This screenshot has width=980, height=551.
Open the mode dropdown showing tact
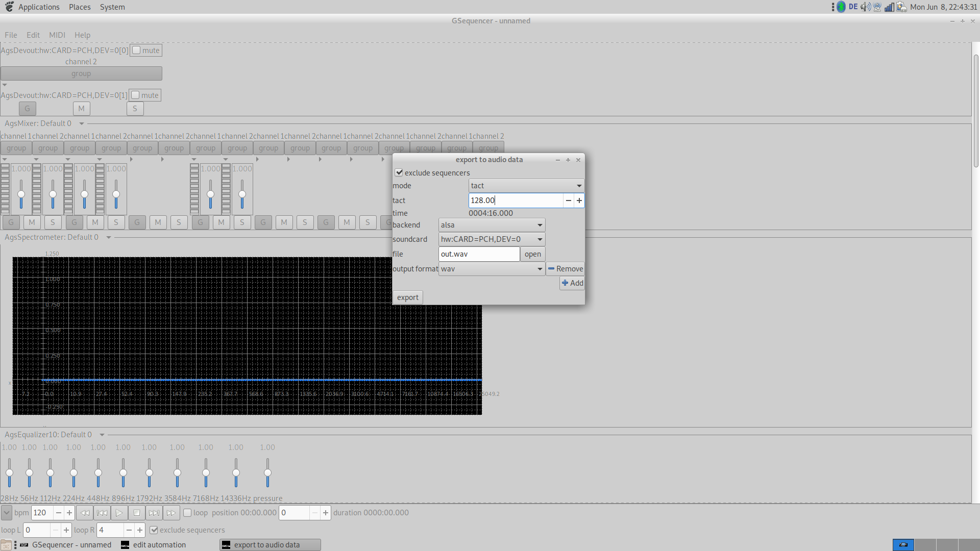point(526,186)
